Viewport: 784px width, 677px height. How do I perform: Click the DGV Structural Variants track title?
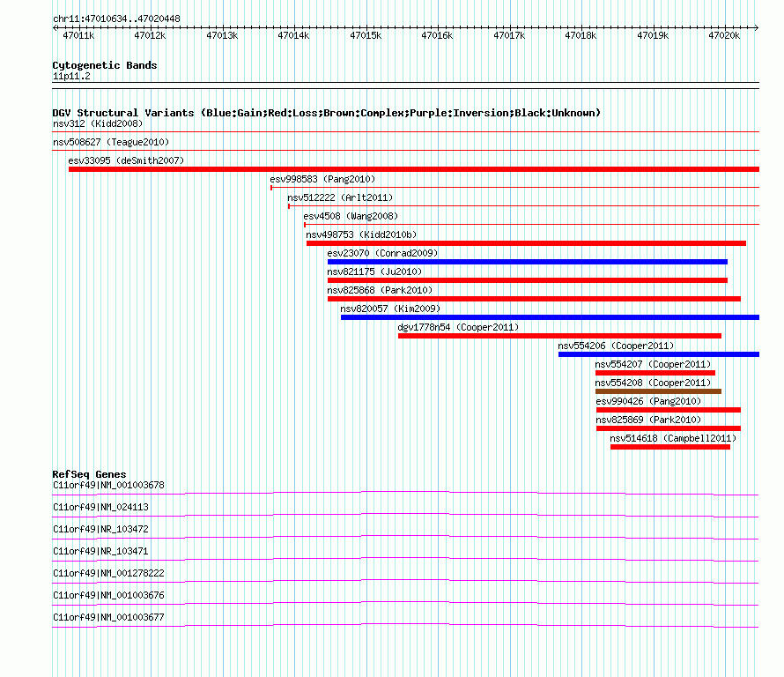coord(327,113)
